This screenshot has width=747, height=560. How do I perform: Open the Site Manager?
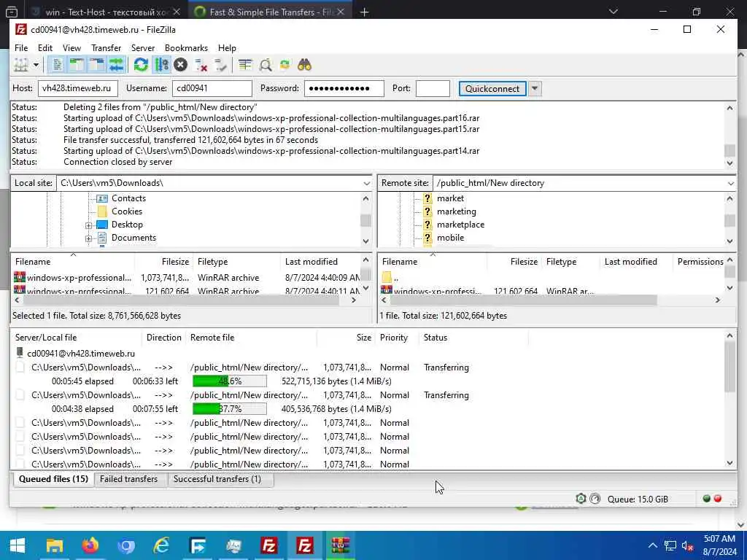point(20,65)
